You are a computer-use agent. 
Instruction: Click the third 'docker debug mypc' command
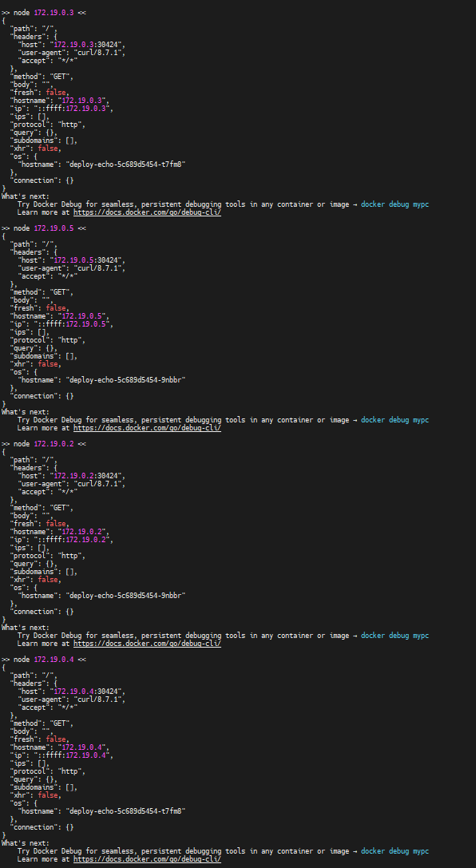[x=395, y=636]
